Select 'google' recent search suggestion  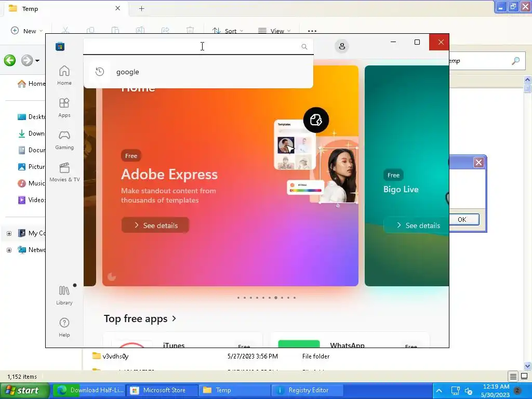point(198,72)
